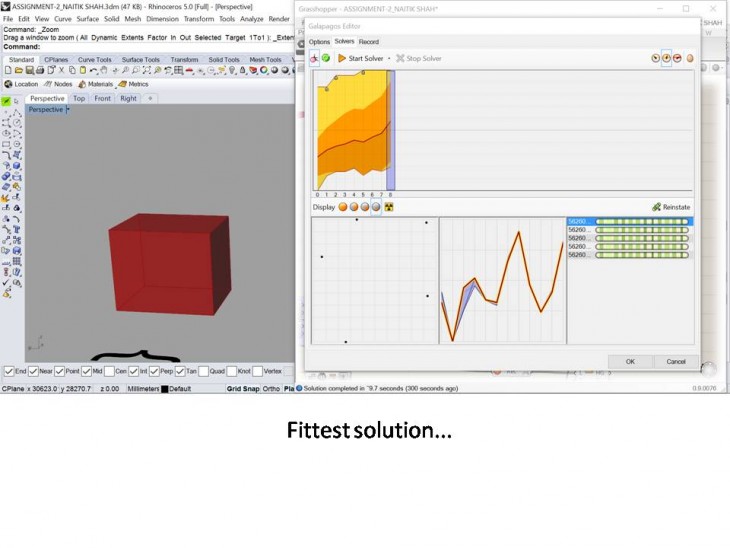
Task: Click the radiation symbol display icon
Action: click(x=389, y=207)
